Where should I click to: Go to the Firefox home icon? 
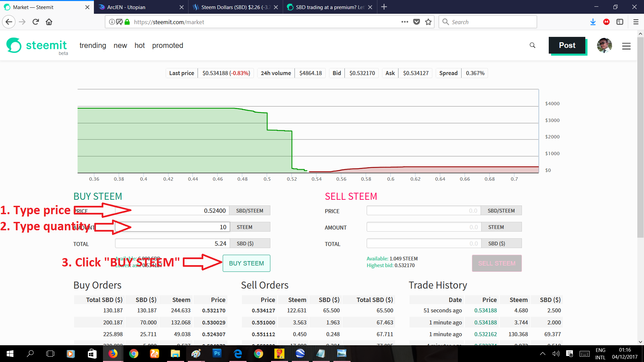49,22
